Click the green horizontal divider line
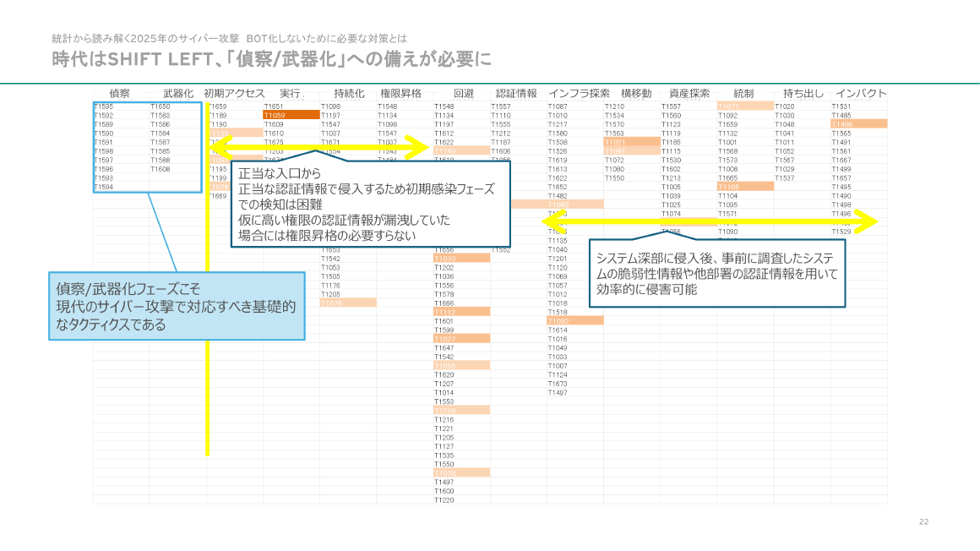980x551 pixels. [x=490, y=82]
